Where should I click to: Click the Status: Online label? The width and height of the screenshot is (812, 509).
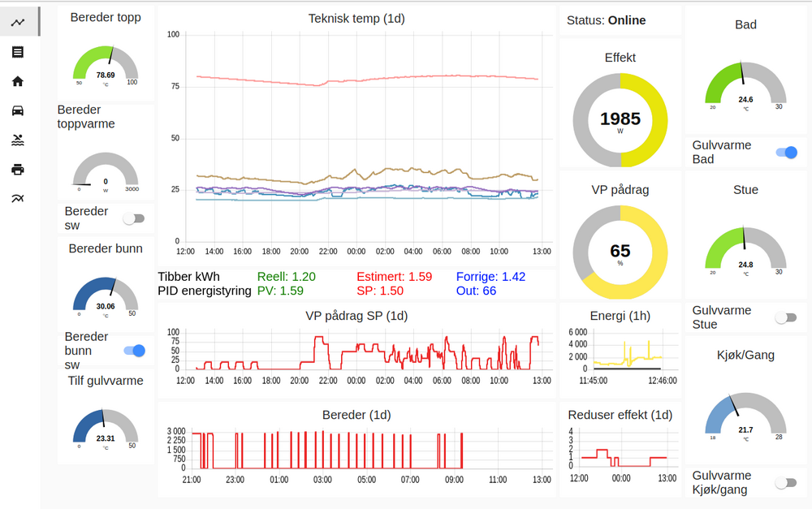pos(607,20)
